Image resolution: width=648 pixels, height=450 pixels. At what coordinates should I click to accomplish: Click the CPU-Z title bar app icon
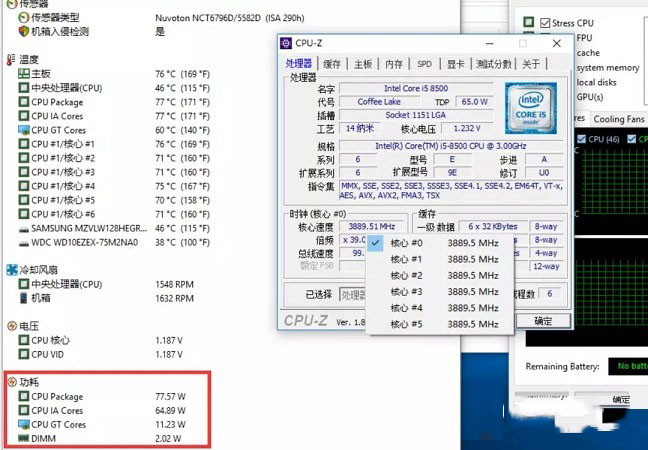(x=286, y=43)
